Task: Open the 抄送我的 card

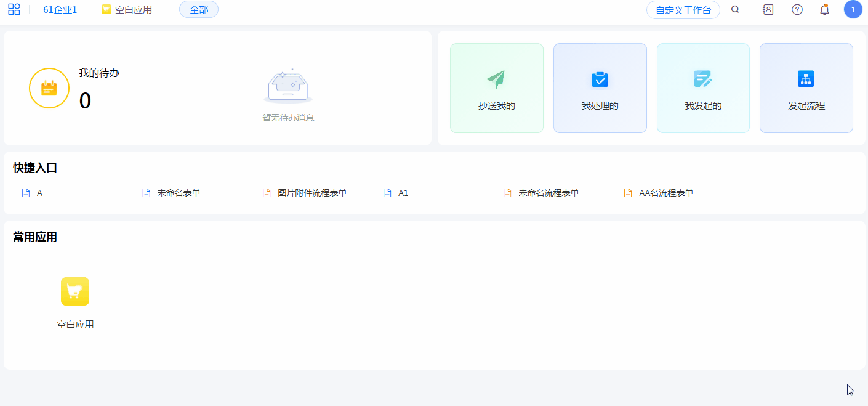Action: pos(497,88)
